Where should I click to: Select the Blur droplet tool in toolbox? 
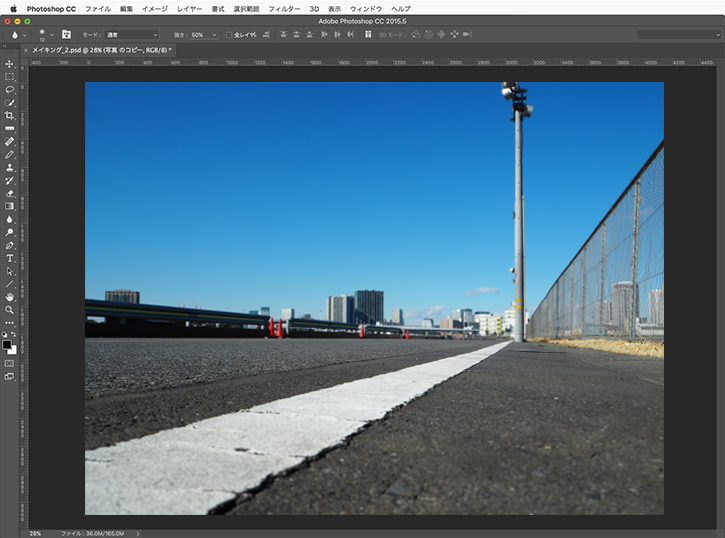tap(9, 219)
